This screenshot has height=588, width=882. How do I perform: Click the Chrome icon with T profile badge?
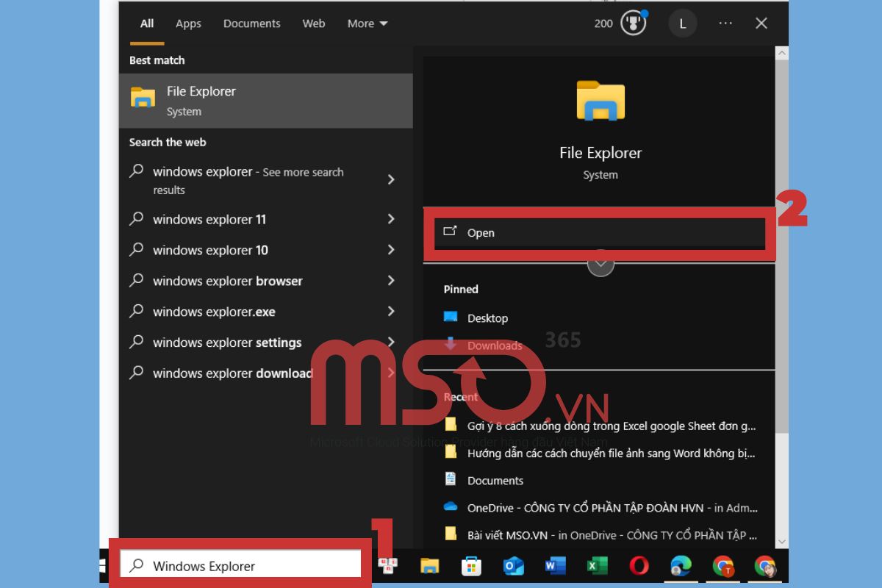click(x=723, y=566)
